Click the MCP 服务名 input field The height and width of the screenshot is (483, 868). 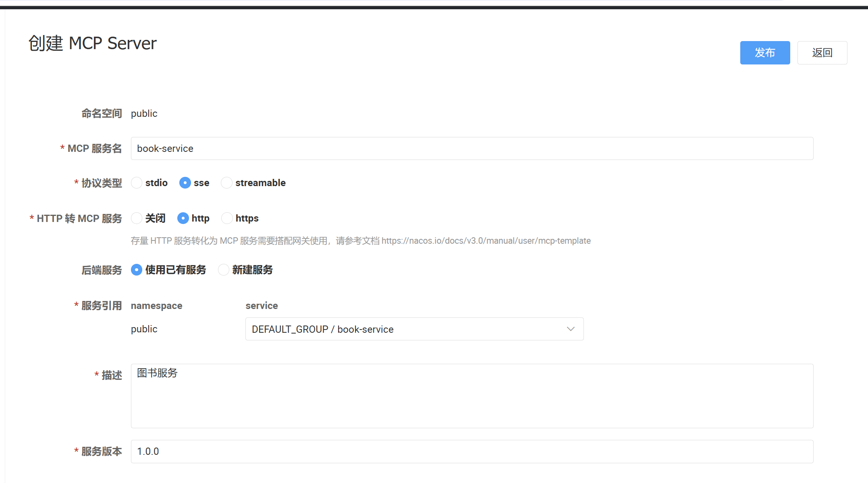[x=471, y=149]
